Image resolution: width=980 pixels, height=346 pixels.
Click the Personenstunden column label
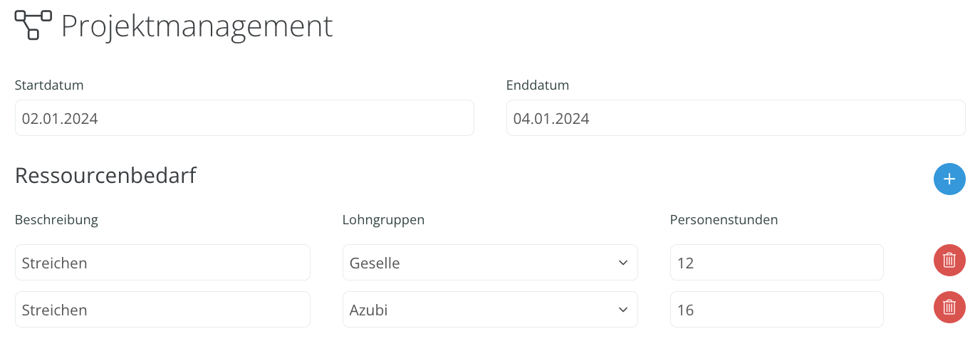click(724, 219)
